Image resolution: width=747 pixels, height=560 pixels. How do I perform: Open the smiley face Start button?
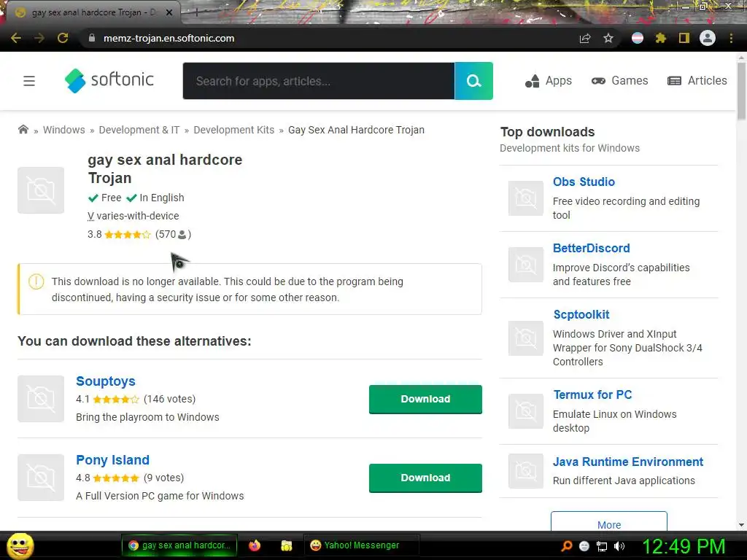click(20, 545)
